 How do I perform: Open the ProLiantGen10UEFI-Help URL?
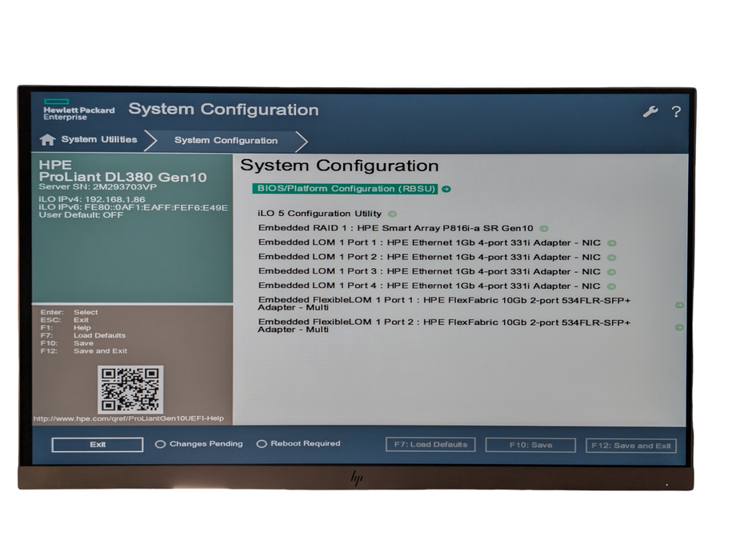(128, 418)
